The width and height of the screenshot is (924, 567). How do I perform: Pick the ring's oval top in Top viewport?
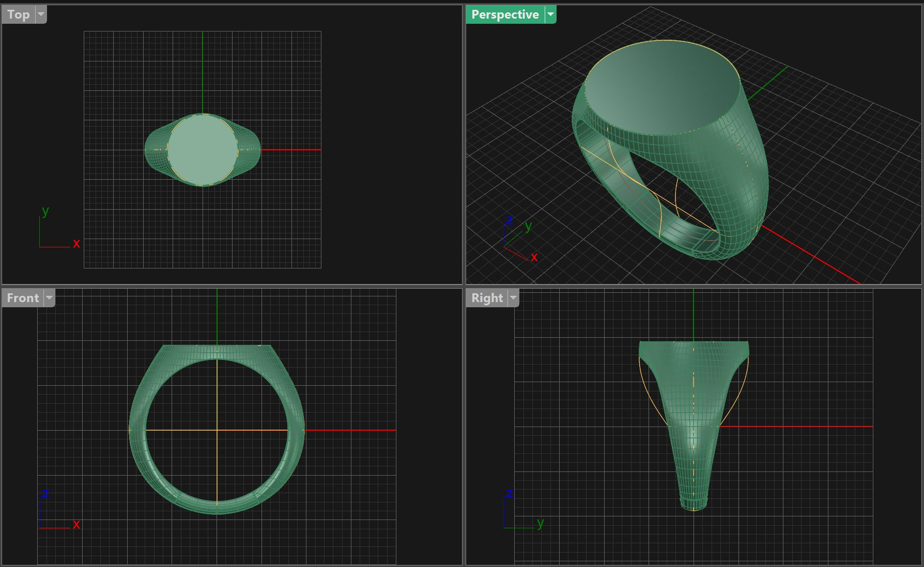click(202, 149)
